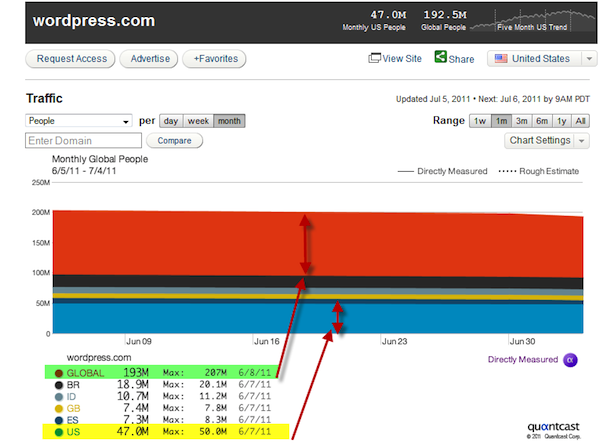Set traffic granularity to week

198,121
